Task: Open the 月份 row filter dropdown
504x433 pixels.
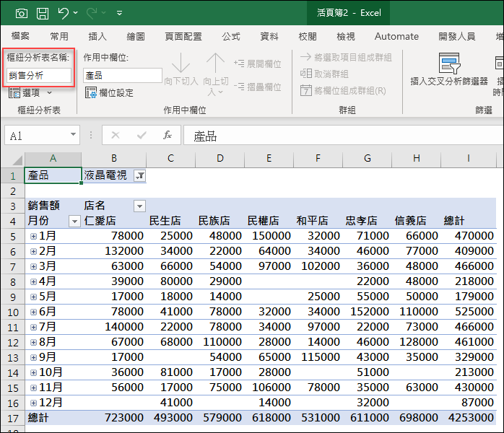Action: 74,221
